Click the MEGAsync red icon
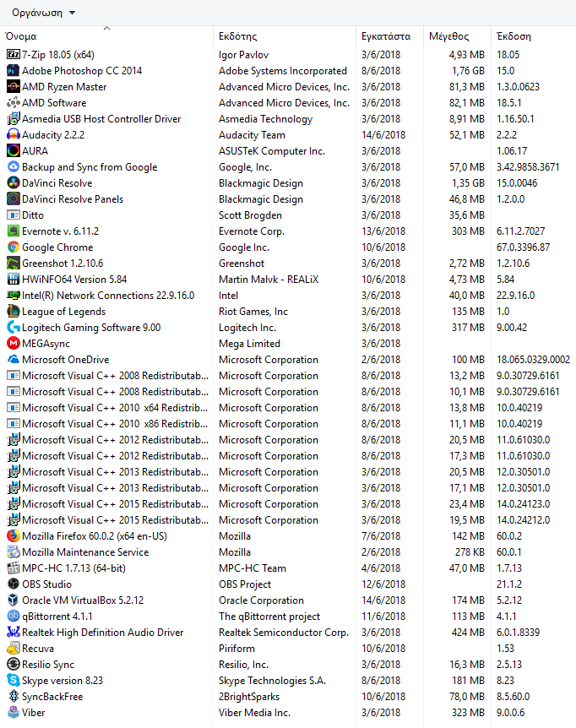The image size is (576, 728). pyautogui.click(x=14, y=344)
